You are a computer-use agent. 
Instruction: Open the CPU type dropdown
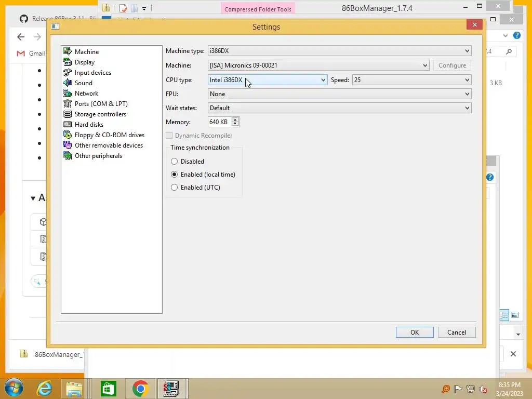[x=323, y=79]
